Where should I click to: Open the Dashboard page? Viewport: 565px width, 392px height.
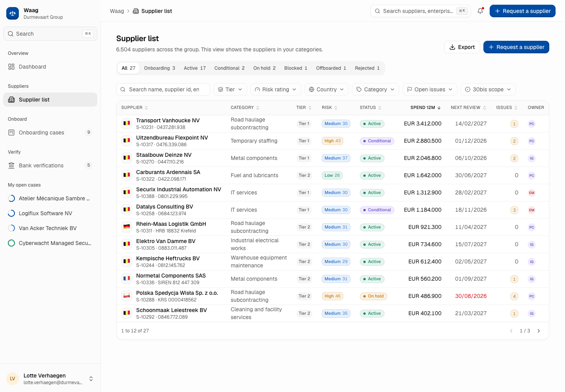[50, 67]
